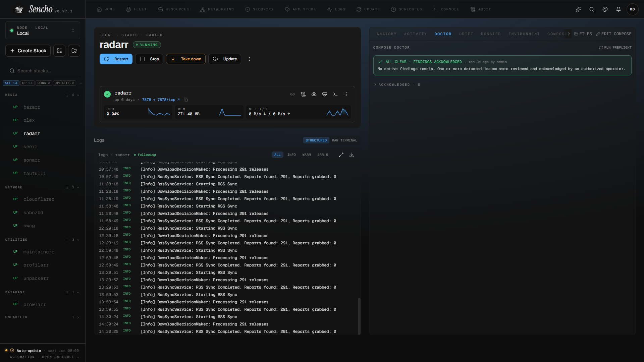Switch to the Drift tab
Viewport: 644px width, 362px height.
(x=466, y=34)
